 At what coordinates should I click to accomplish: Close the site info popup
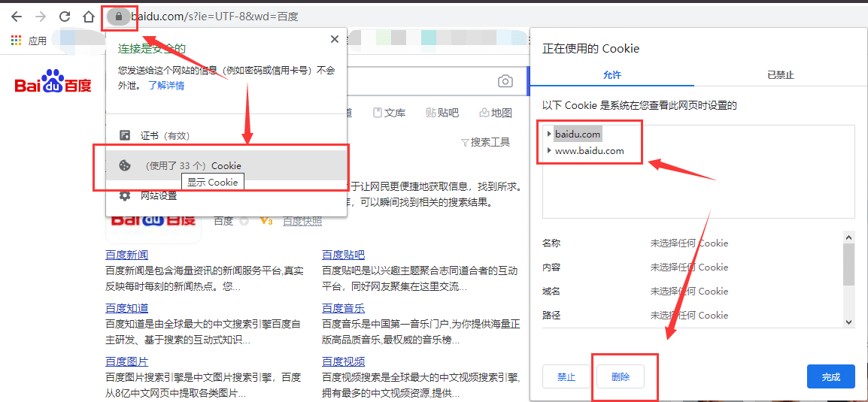point(335,39)
